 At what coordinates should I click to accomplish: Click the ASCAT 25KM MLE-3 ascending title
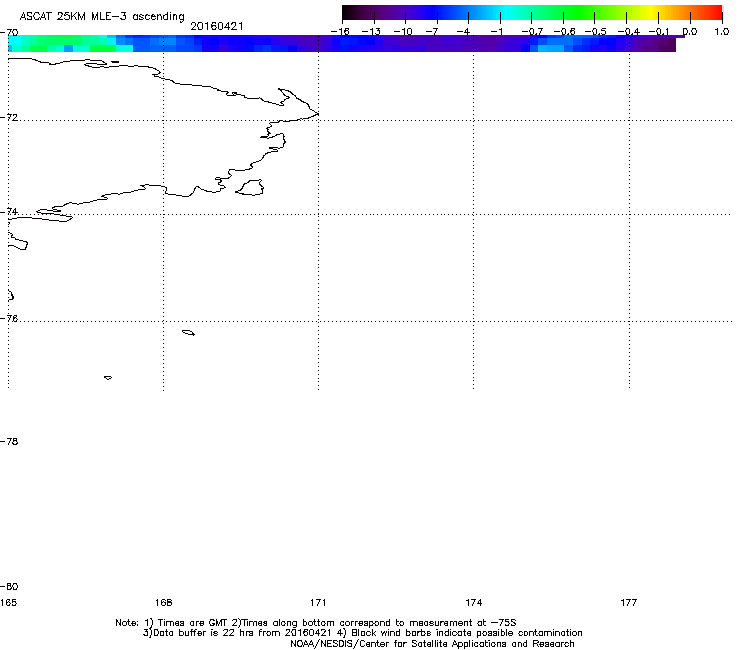coord(102,16)
